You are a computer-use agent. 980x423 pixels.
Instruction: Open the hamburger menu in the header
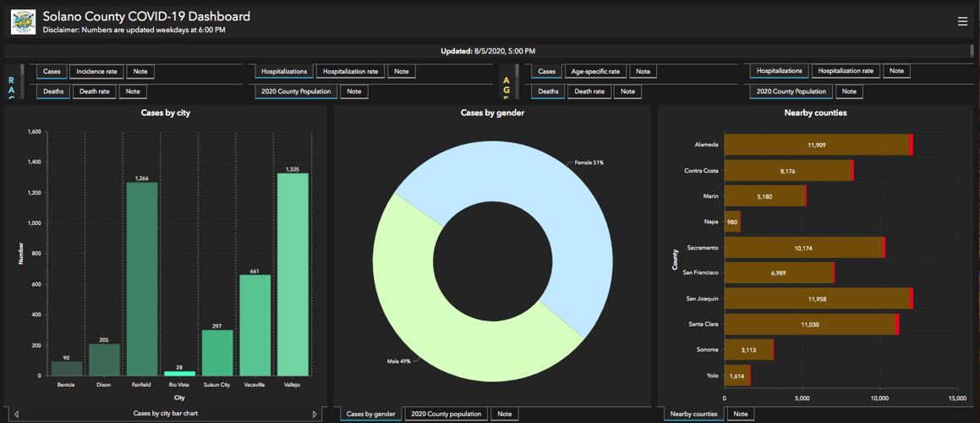click(x=961, y=21)
